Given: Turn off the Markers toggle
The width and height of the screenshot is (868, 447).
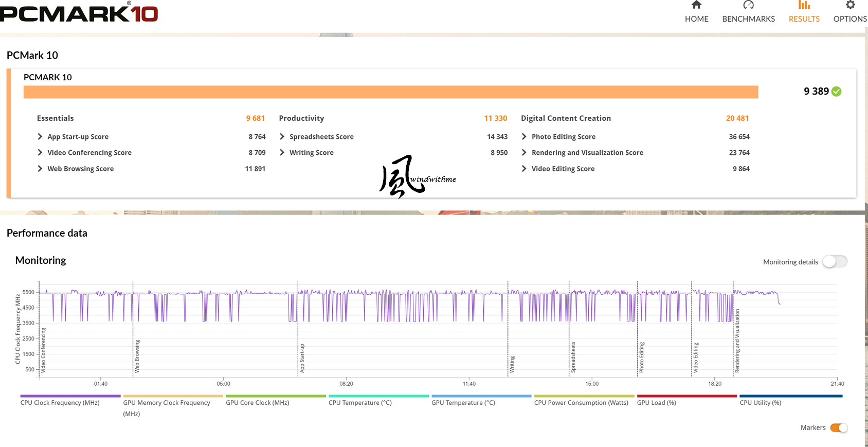Looking at the screenshot, I should click(x=838, y=428).
